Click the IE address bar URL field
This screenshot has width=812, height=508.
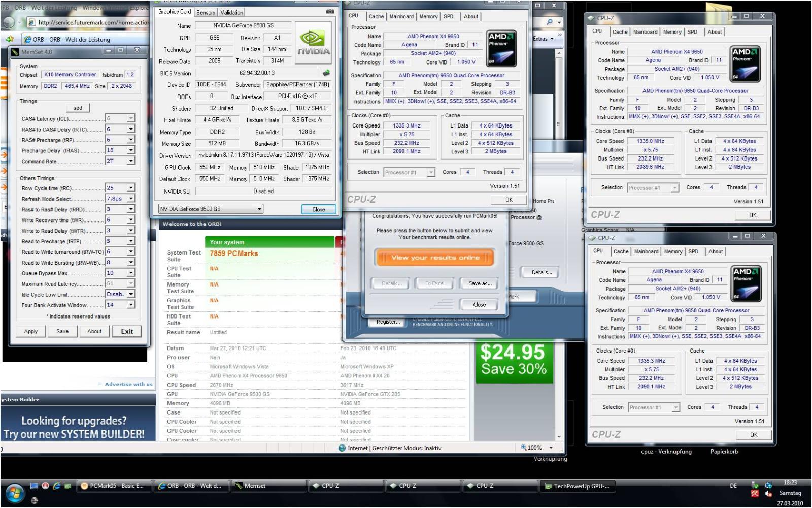pos(89,22)
